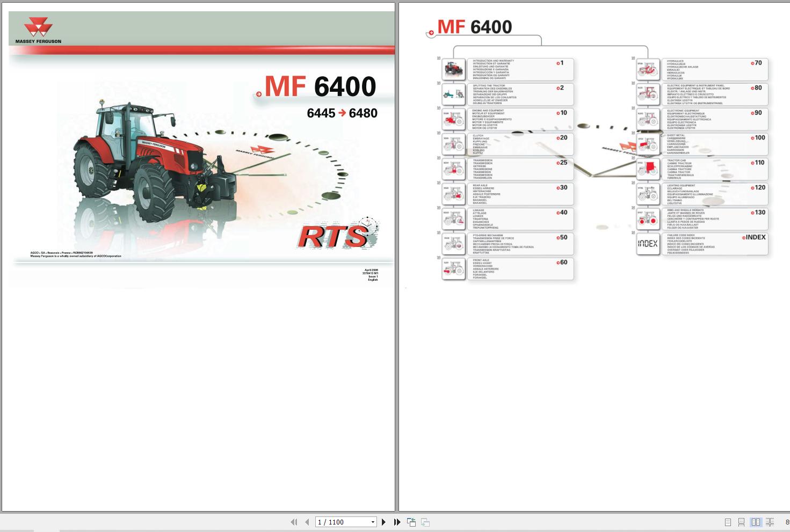
Task: Select the Electronic Equipment section icon
Action: (648, 119)
